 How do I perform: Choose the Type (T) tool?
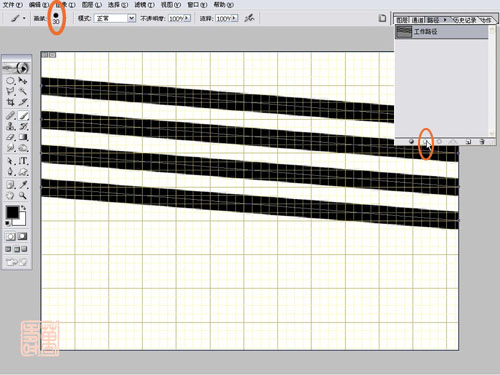(23, 161)
